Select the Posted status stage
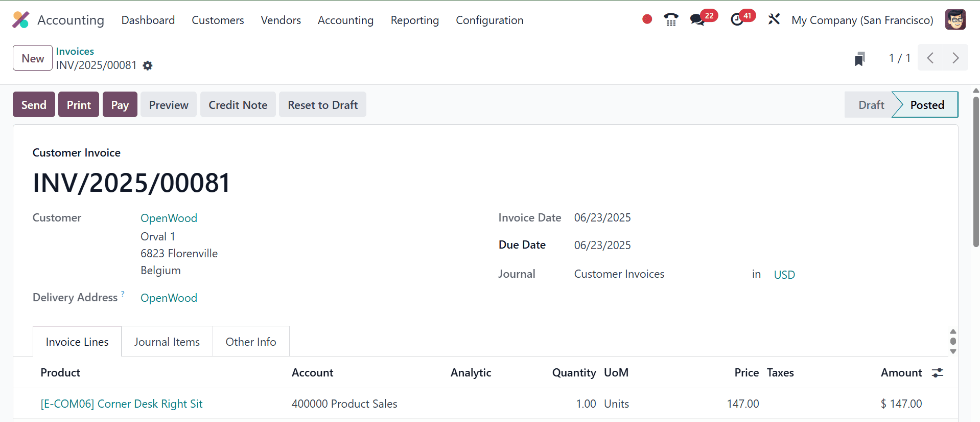980x422 pixels. tap(927, 104)
